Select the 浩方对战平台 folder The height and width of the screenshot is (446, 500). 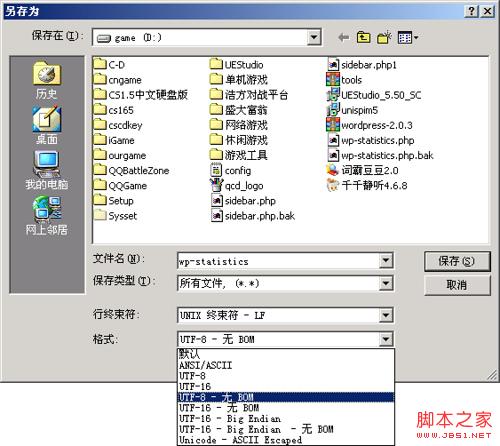pyautogui.click(x=249, y=95)
